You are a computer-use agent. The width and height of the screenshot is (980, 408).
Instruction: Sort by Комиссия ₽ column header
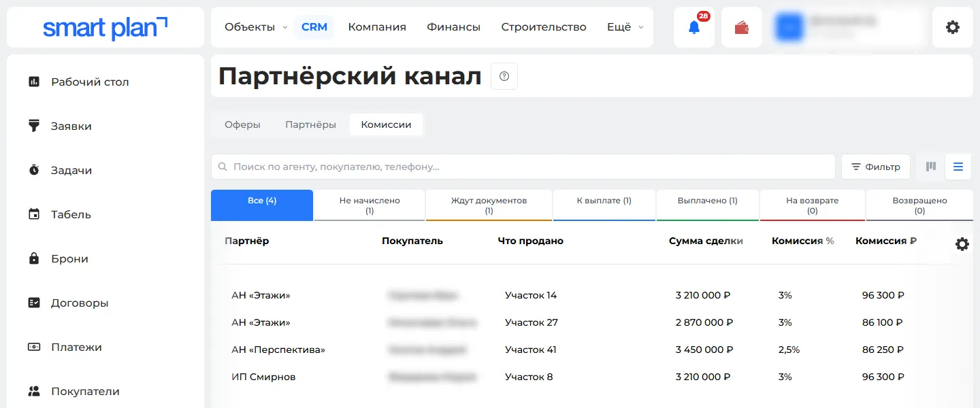pyautogui.click(x=886, y=241)
